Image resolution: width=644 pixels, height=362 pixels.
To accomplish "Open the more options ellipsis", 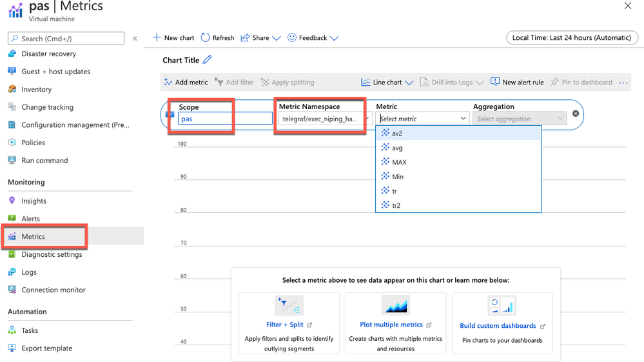I will click(623, 83).
